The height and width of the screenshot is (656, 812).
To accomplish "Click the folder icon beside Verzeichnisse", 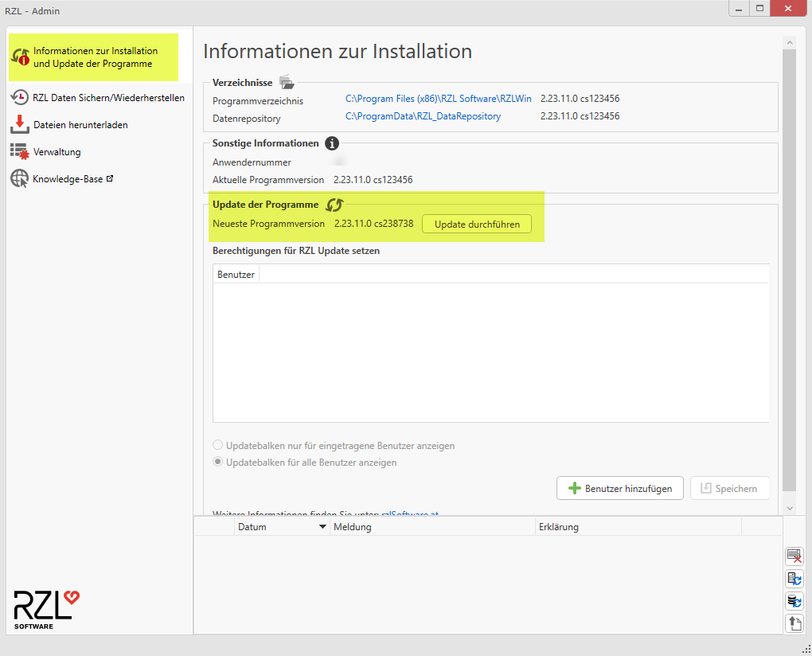I will coord(287,83).
